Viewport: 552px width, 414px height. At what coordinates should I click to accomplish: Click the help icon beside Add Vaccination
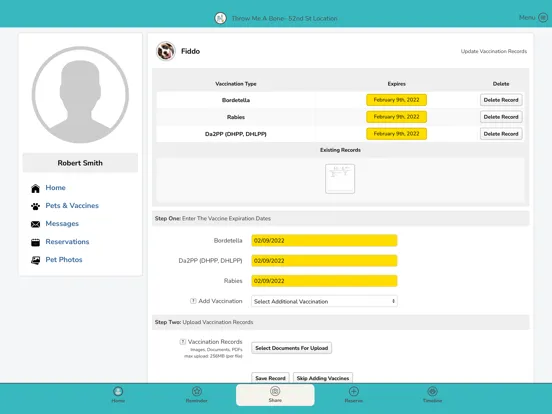[x=193, y=301]
